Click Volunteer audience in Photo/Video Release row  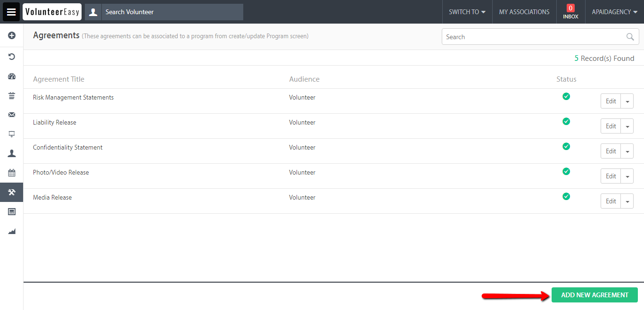click(x=302, y=173)
